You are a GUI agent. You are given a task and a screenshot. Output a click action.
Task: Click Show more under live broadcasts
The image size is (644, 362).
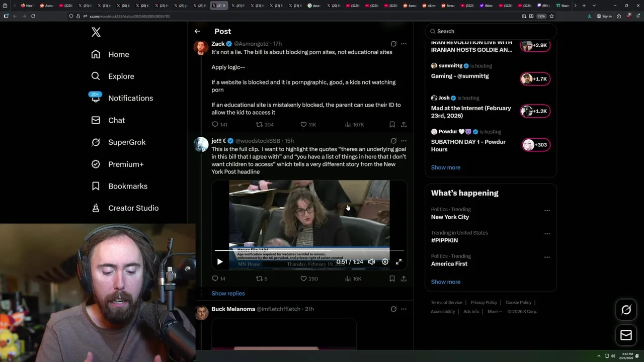click(445, 167)
